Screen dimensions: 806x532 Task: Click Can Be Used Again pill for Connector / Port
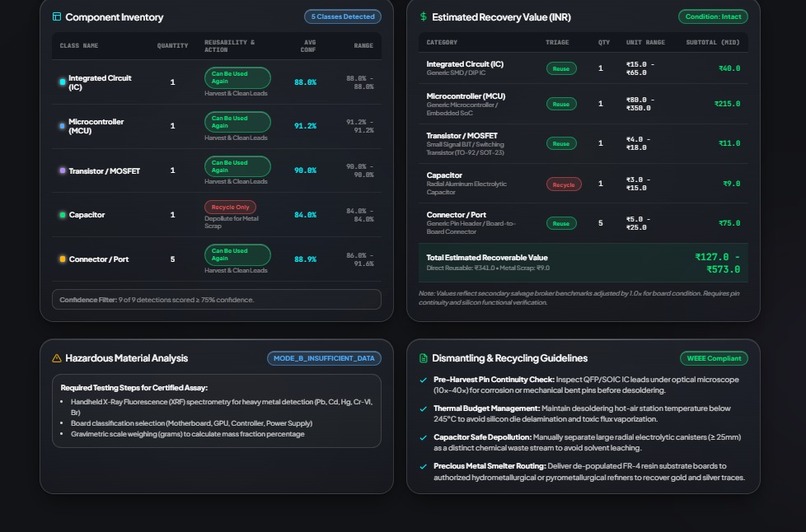pyautogui.click(x=237, y=255)
